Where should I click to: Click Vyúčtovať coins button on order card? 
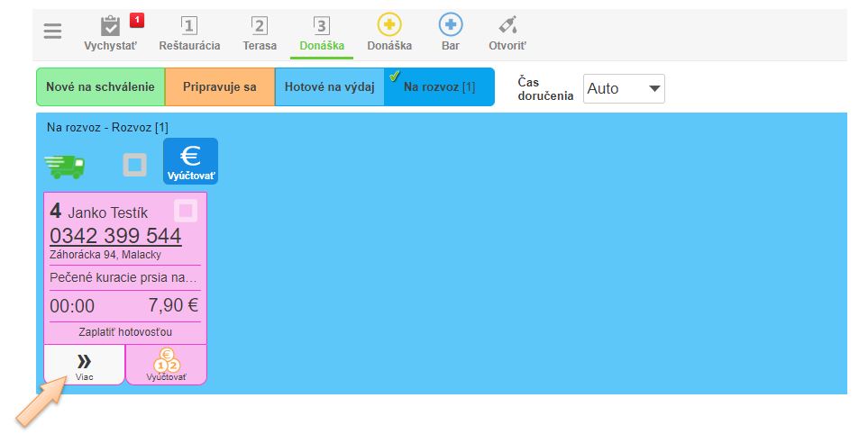(166, 365)
